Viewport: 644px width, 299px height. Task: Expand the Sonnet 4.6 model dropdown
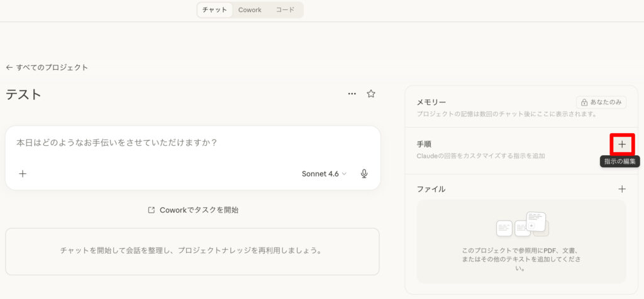tap(324, 174)
